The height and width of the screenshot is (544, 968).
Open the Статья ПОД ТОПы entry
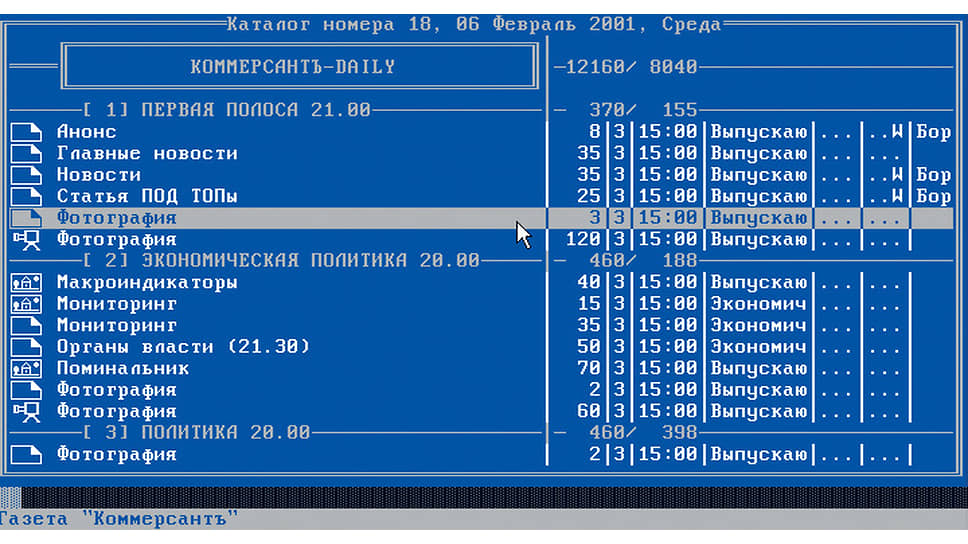click(147, 197)
